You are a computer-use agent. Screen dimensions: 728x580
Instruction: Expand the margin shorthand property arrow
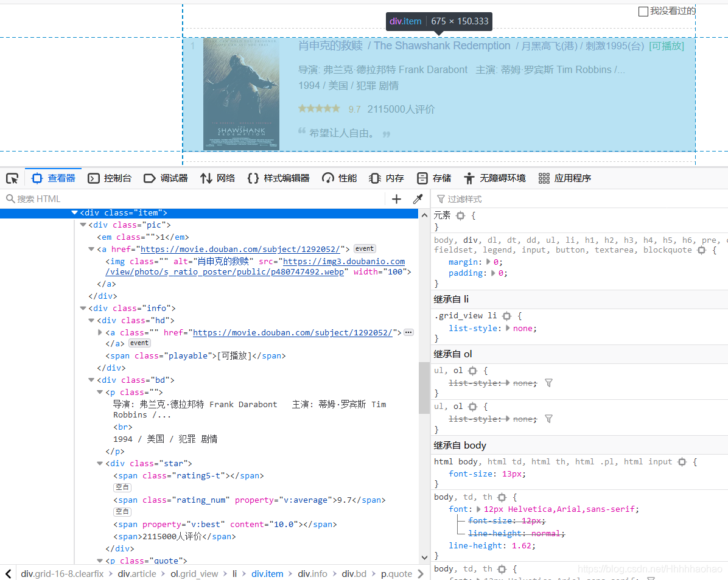pyautogui.click(x=488, y=262)
